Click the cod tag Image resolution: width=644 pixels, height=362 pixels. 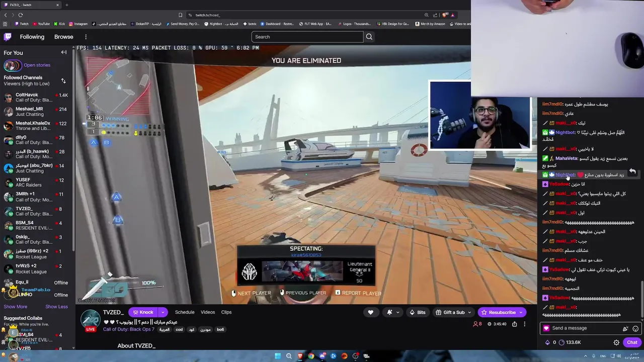179,330
